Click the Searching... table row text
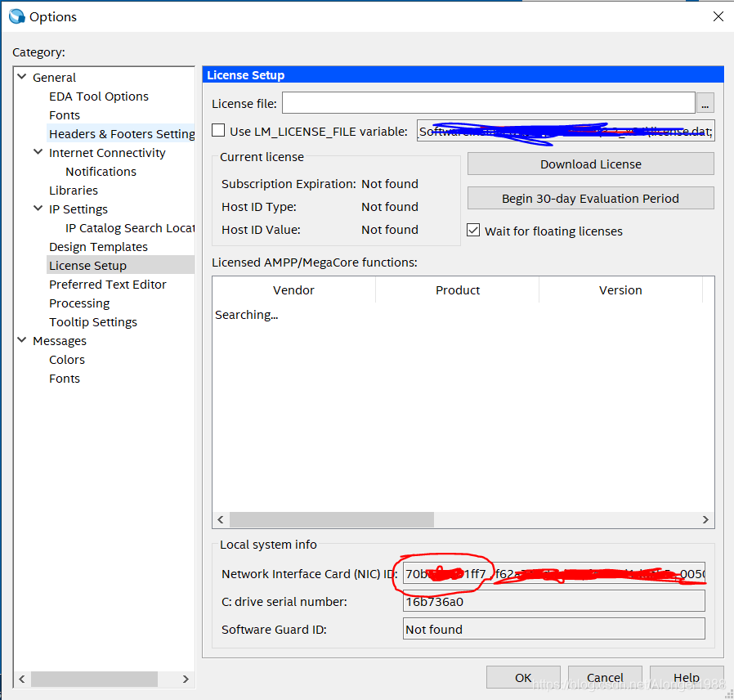 [x=246, y=315]
